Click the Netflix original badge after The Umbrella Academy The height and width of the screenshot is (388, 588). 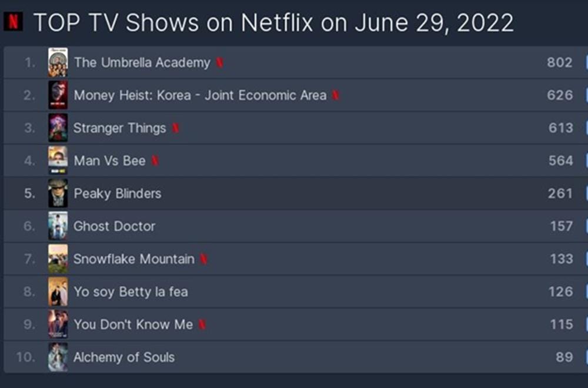pos(219,63)
